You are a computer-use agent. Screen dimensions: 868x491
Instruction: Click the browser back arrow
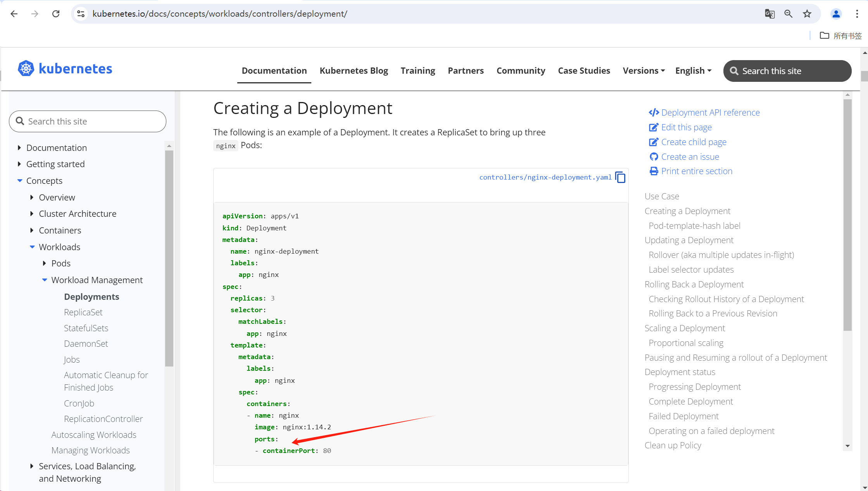tap(14, 14)
